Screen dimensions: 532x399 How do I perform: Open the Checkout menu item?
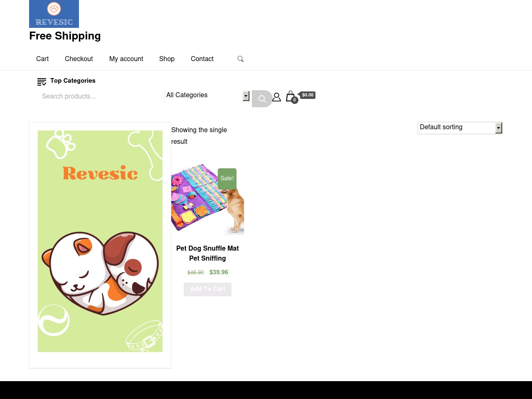[79, 59]
